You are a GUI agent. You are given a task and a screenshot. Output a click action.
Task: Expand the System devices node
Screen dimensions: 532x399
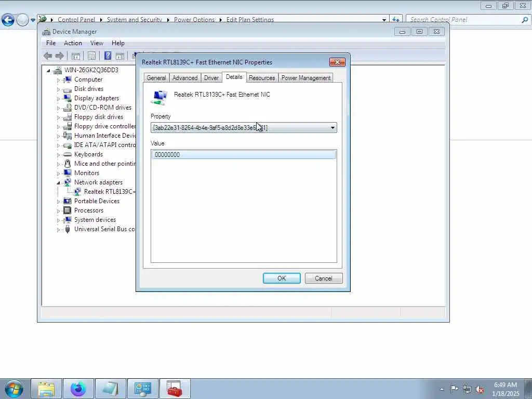pos(58,220)
